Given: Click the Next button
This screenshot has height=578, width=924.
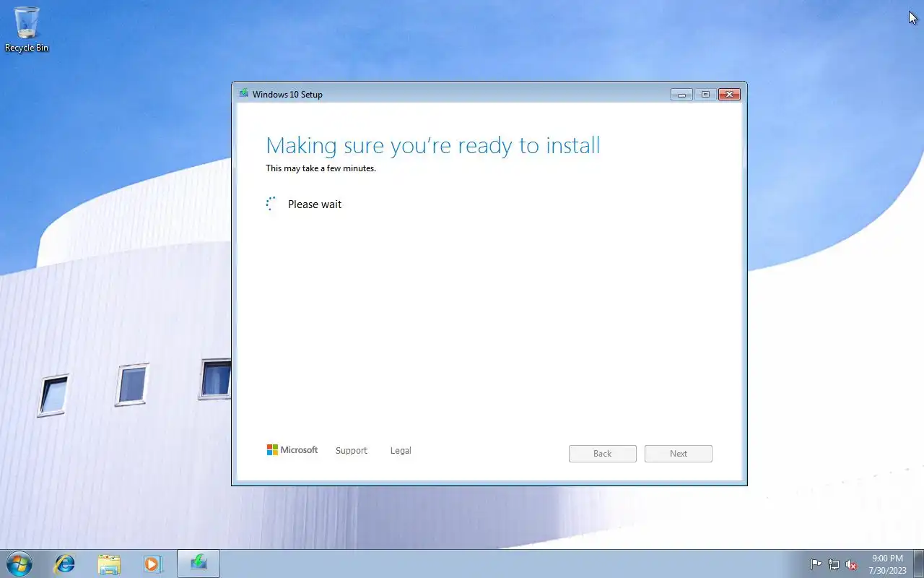Looking at the screenshot, I should (679, 454).
